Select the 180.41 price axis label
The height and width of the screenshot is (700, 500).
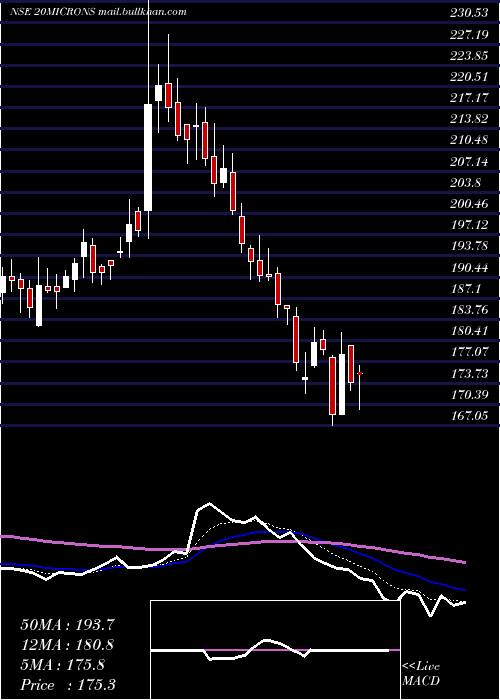pos(469,331)
